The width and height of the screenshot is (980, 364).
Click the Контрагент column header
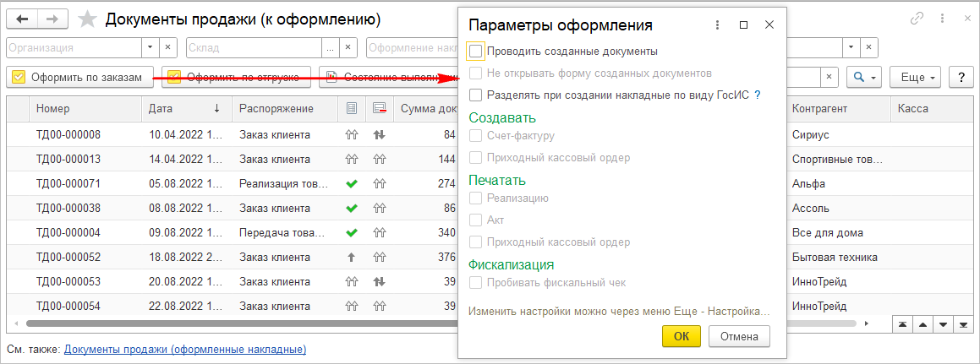click(837, 109)
